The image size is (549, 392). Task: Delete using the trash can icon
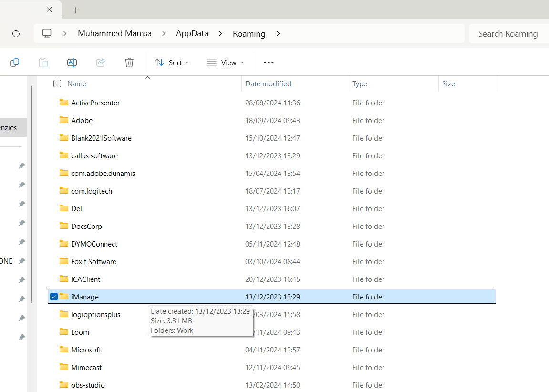coord(129,62)
